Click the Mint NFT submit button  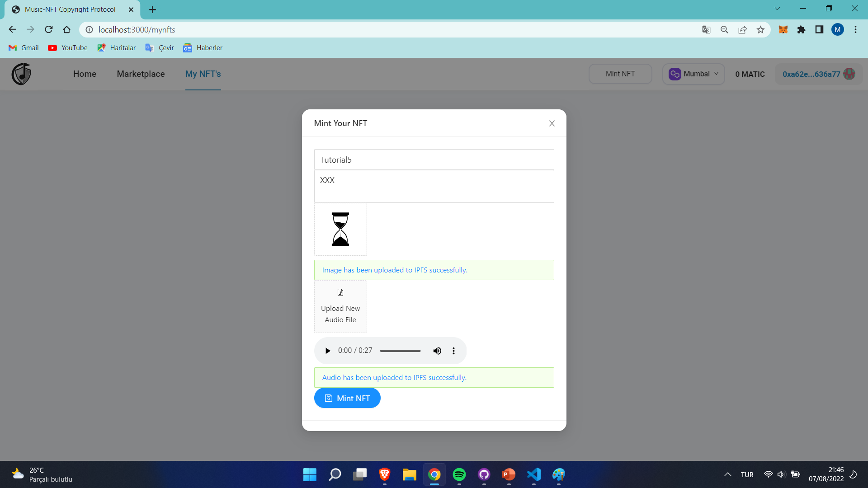tap(348, 398)
